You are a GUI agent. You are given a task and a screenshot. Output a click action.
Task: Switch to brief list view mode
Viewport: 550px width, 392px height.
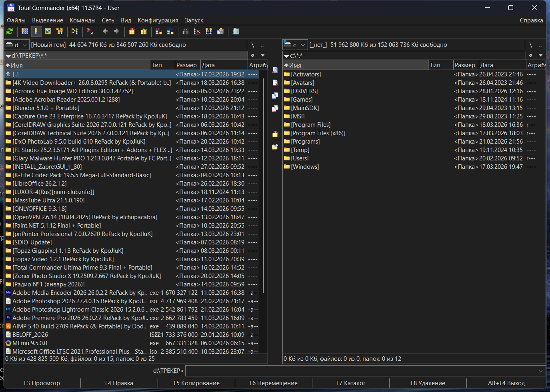25,31
